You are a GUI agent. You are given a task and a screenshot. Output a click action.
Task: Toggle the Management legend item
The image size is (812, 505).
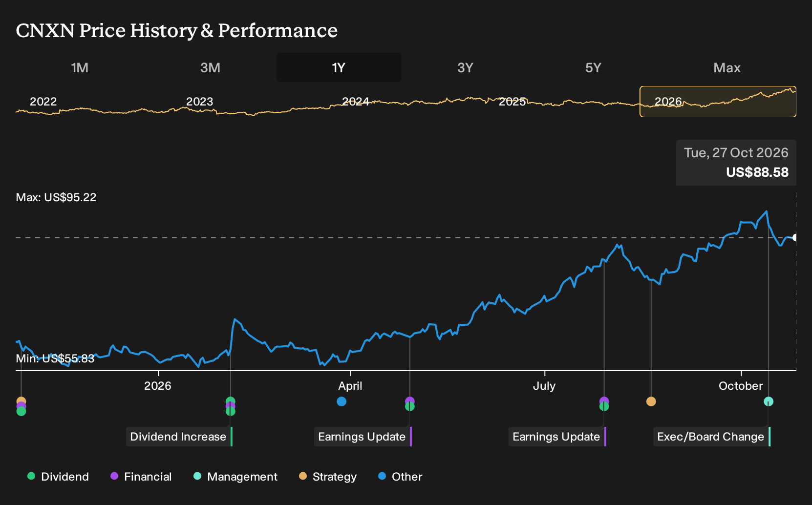click(x=235, y=477)
